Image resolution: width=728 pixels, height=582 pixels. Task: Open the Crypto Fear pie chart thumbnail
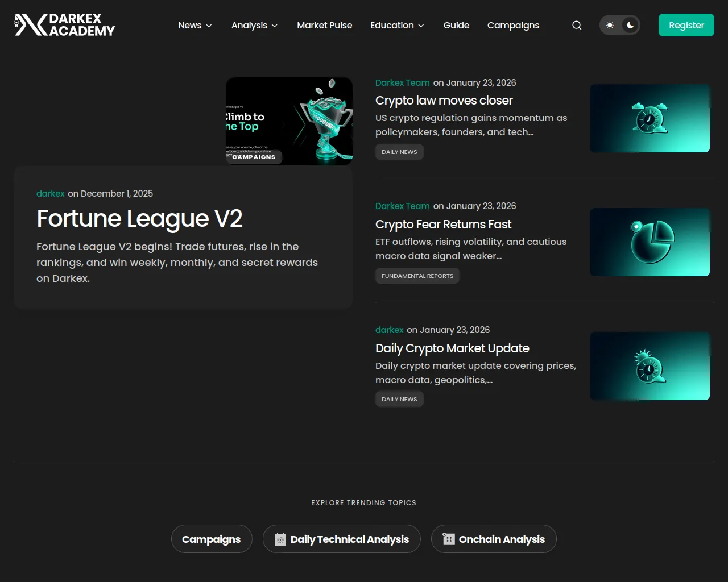tap(650, 242)
